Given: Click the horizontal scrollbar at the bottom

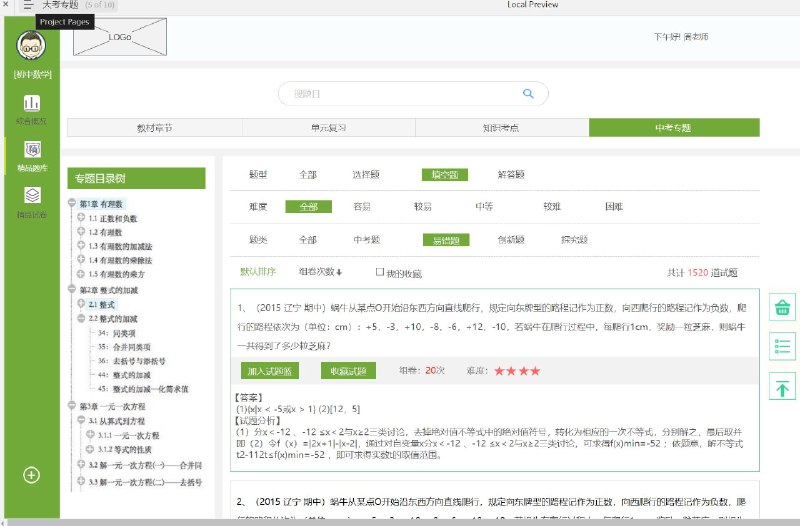Looking at the screenshot, I should click(400, 522).
